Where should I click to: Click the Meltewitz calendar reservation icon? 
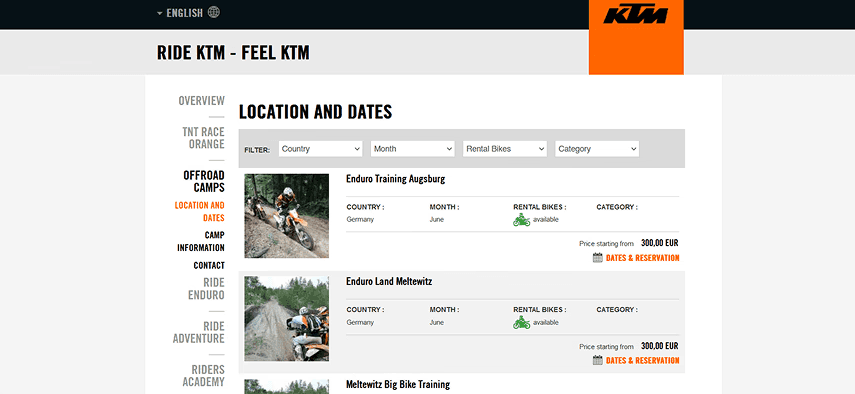(598, 360)
